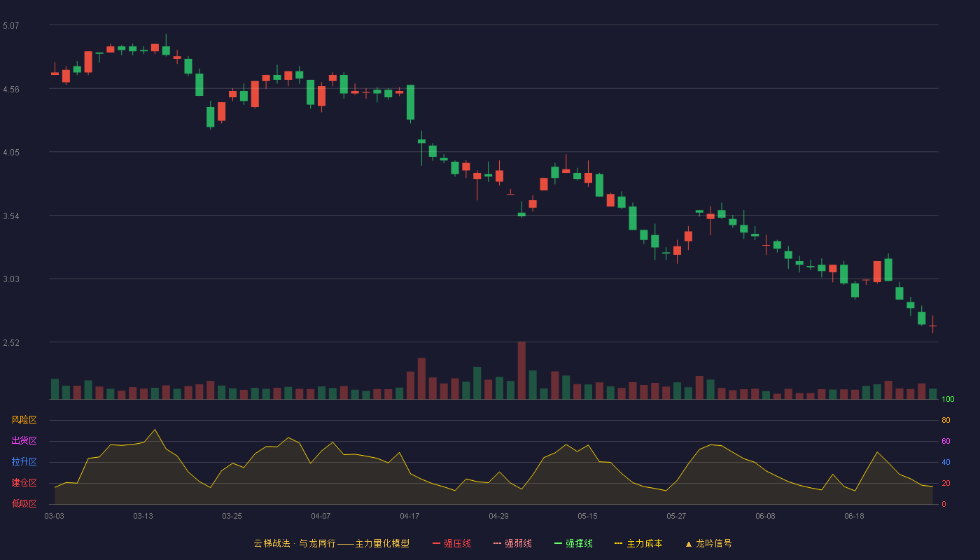Select the 04-17 date axis label
Viewport: 980px width, 560px height.
coord(409,516)
